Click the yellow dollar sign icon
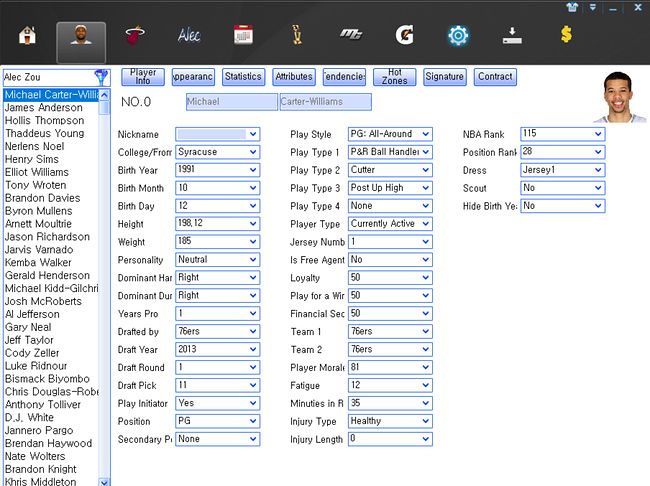The height and width of the screenshot is (486, 650). coord(565,37)
